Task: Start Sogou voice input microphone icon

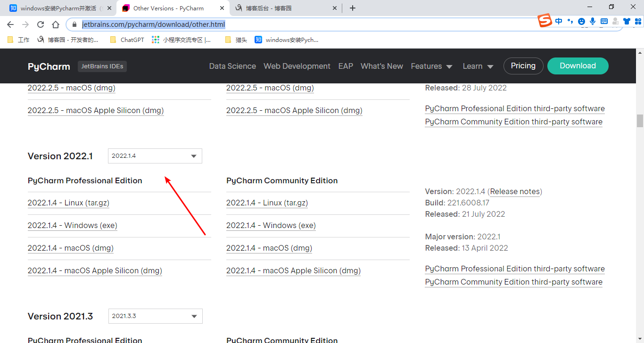Action: (x=593, y=21)
